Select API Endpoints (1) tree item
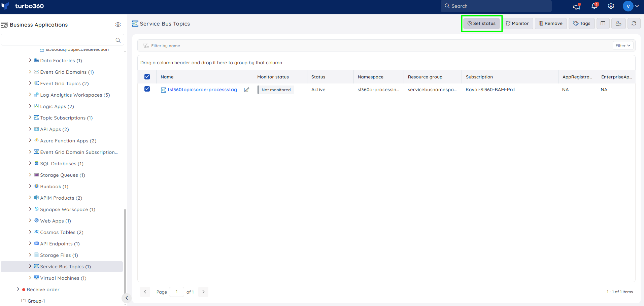This screenshot has width=644, height=306. point(60,244)
